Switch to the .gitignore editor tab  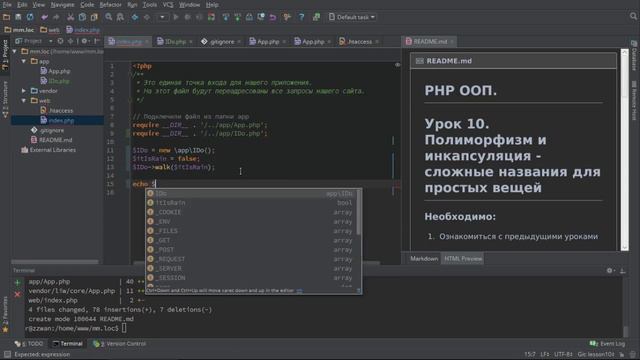coord(221,42)
